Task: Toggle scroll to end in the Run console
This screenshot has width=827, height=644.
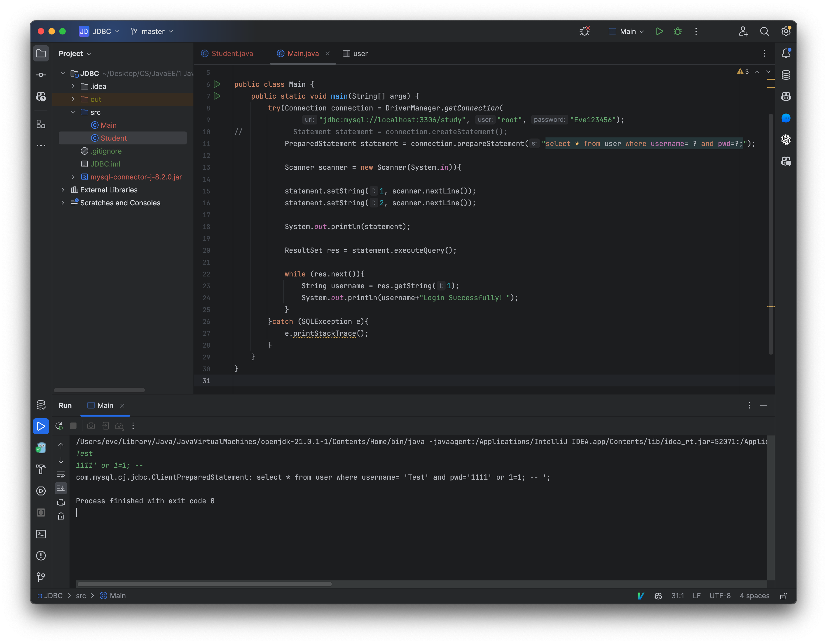Action: [x=61, y=488]
